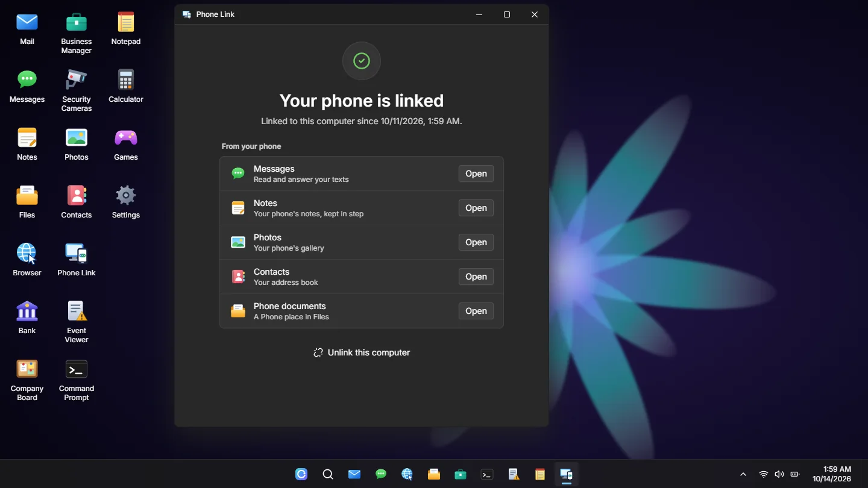
Task: Click taskbar Event Viewer icon
Action: tap(514, 474)
